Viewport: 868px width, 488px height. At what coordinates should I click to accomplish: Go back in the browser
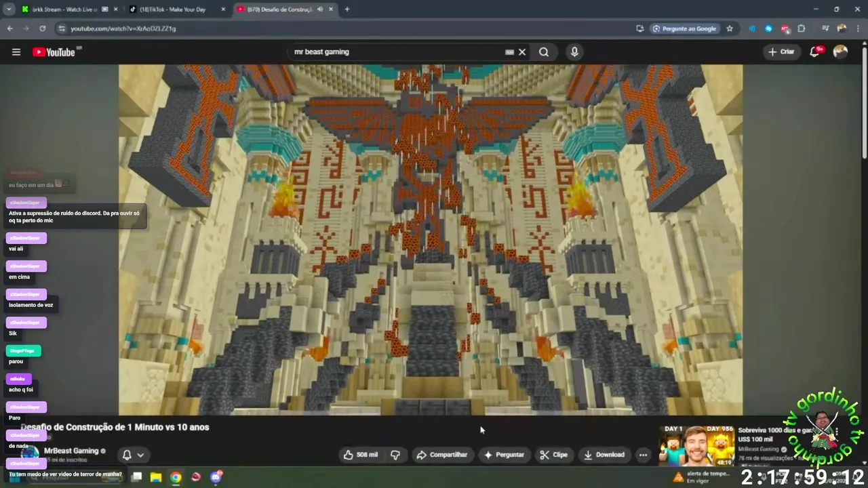9,28
